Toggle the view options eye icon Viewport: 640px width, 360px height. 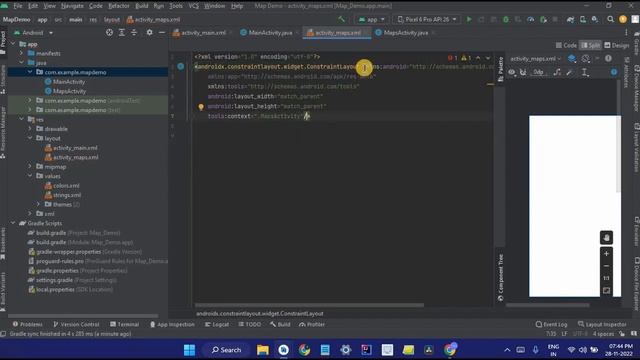[511, 72]
